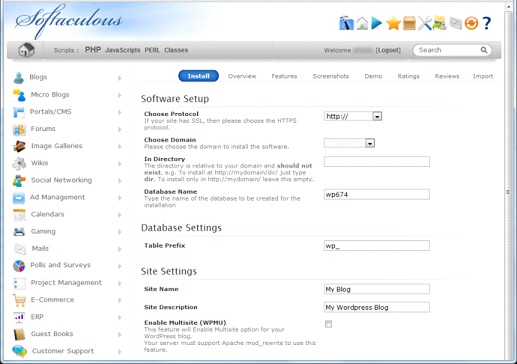Viewport: 517px width, 364px height.
Task: Click the Image Galleries category icon
Action: pos(19,146)
